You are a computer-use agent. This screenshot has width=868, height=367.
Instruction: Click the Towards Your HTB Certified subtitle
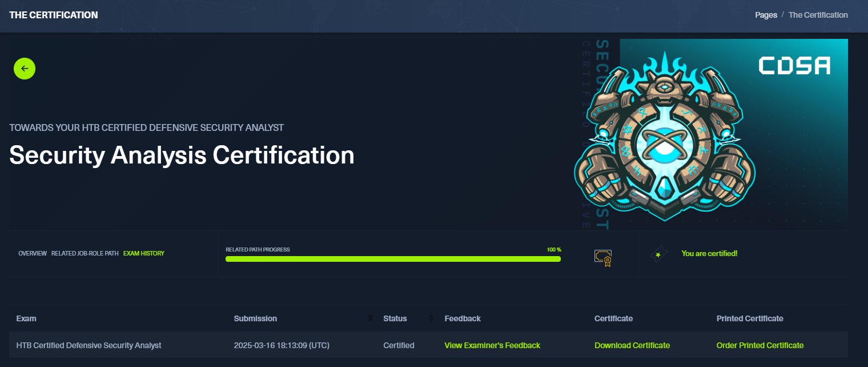(146, 127)
